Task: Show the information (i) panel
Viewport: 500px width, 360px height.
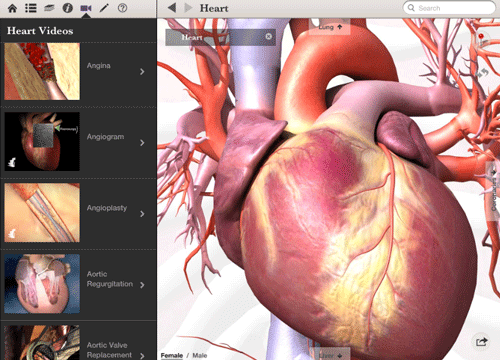Action: pyautogui.click(x=68, y=8)
